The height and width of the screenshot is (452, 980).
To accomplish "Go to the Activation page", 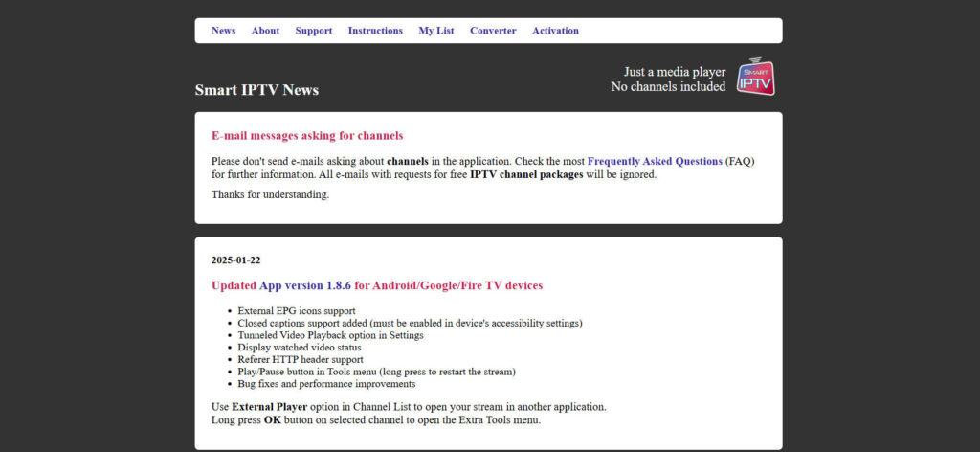I will [x=556, y=31].
